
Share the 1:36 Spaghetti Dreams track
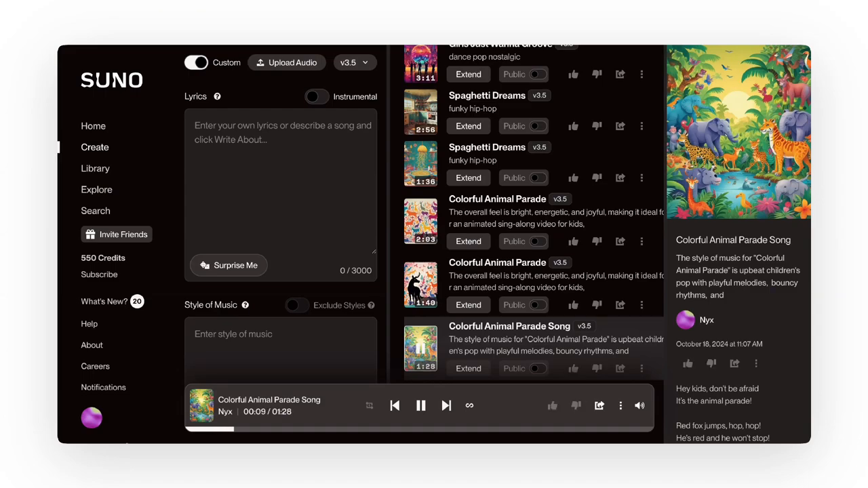620,178
